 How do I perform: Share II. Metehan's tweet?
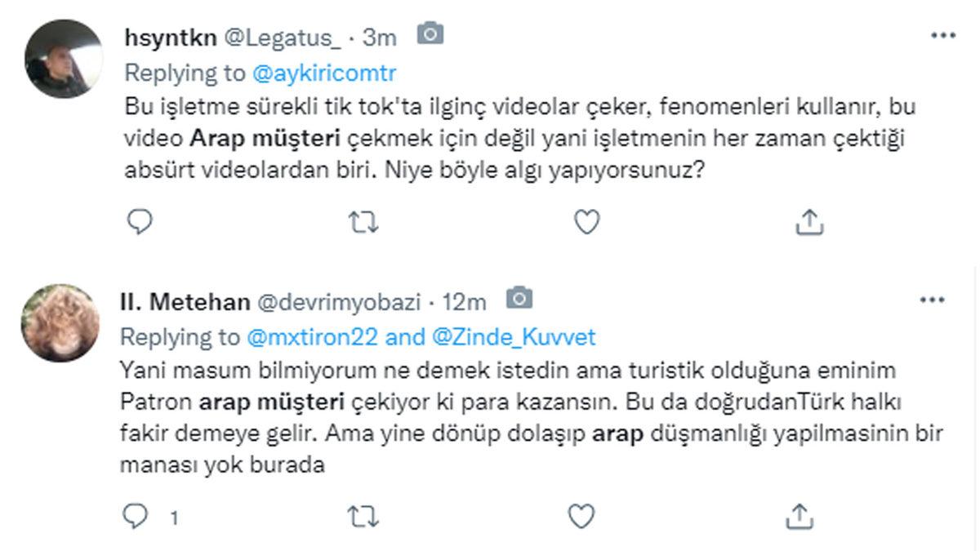(x=800, y=515)
